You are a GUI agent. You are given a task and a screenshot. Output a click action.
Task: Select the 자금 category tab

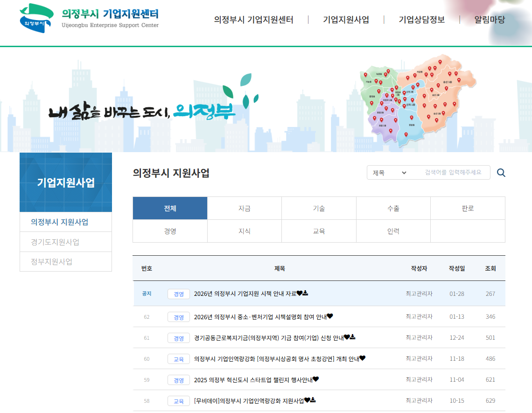[245, 209]
